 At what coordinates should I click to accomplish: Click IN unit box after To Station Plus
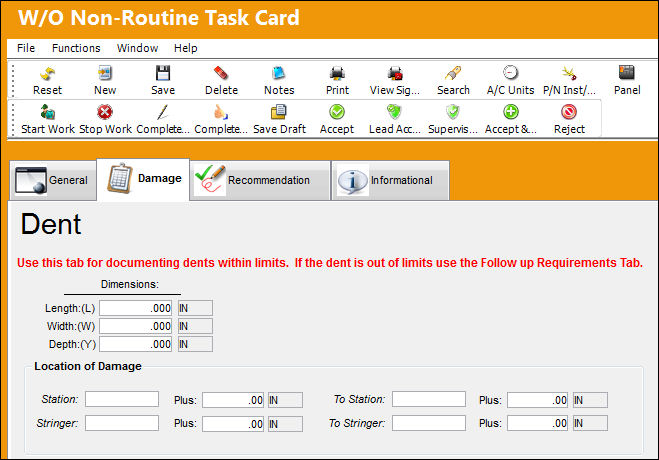590,400
